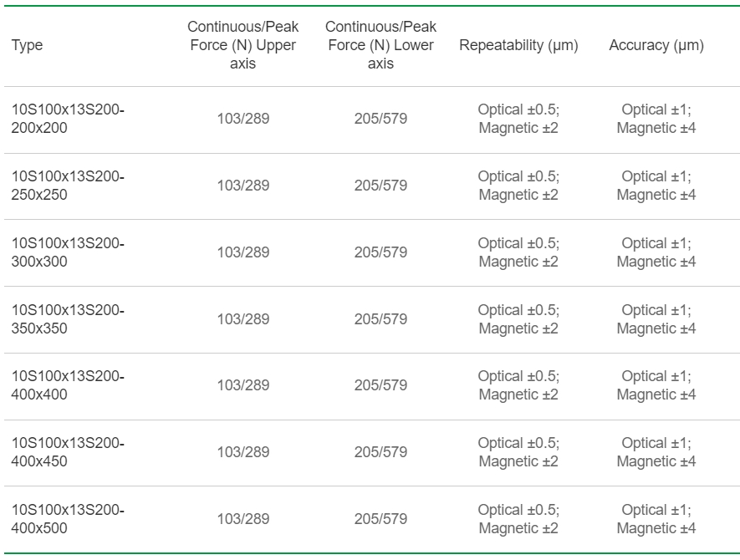The image size is (740, 560).
Task: Click the Type column header
Action: (x=28, y=45)
